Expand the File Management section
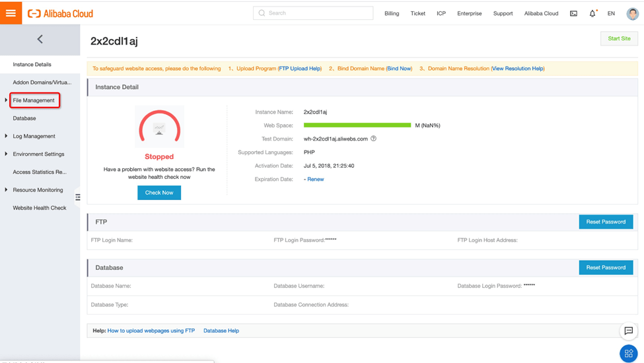This screenshot has width=644, height=363. coord(33,100)
